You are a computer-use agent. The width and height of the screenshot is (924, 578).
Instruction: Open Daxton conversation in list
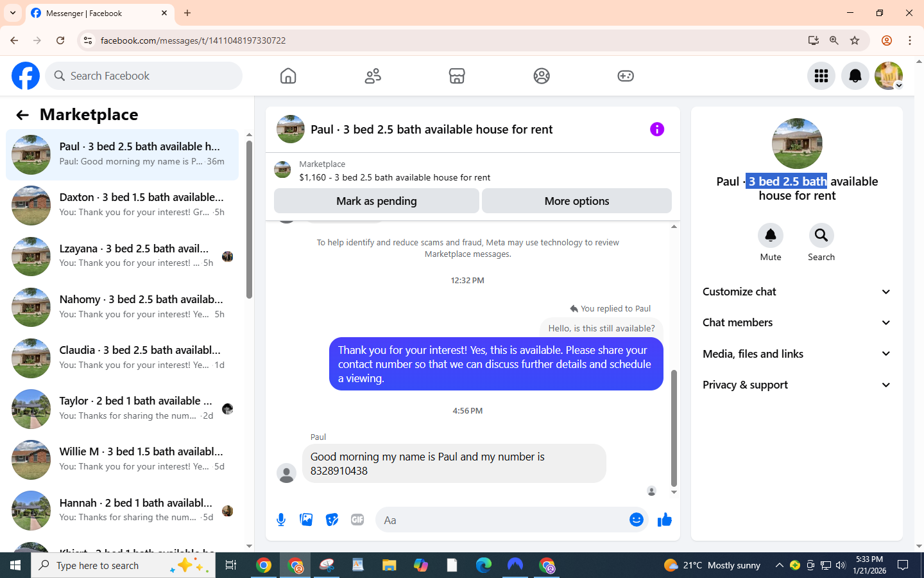(122, 206)
